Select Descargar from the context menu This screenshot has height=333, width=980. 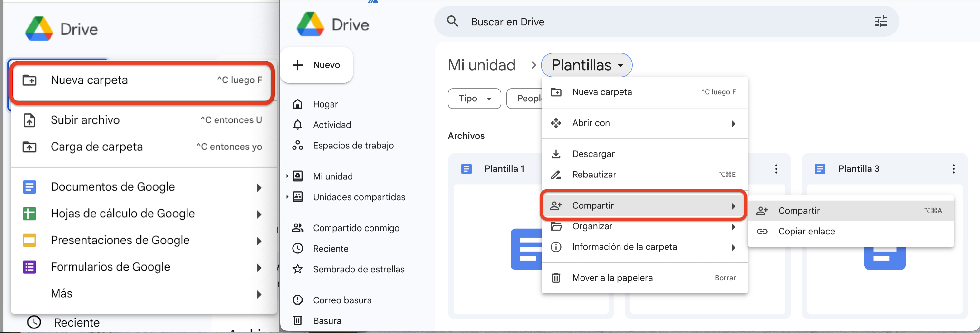click(x=593, y=154)
